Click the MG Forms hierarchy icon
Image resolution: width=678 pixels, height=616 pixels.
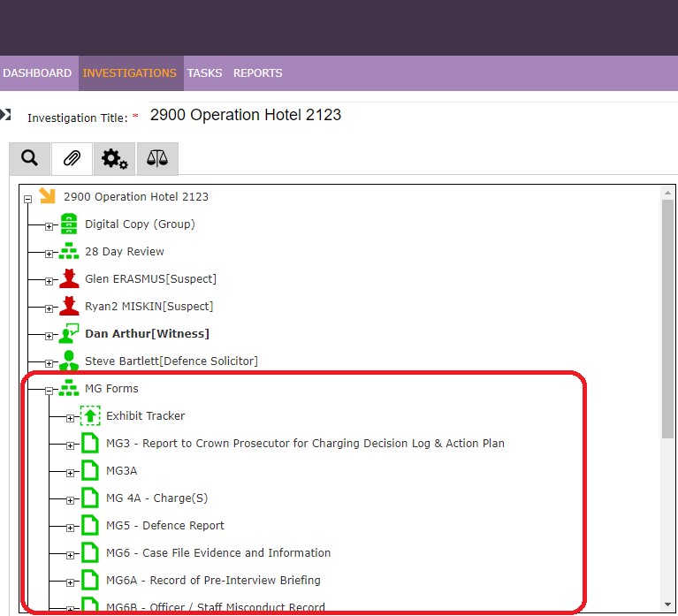69,388
